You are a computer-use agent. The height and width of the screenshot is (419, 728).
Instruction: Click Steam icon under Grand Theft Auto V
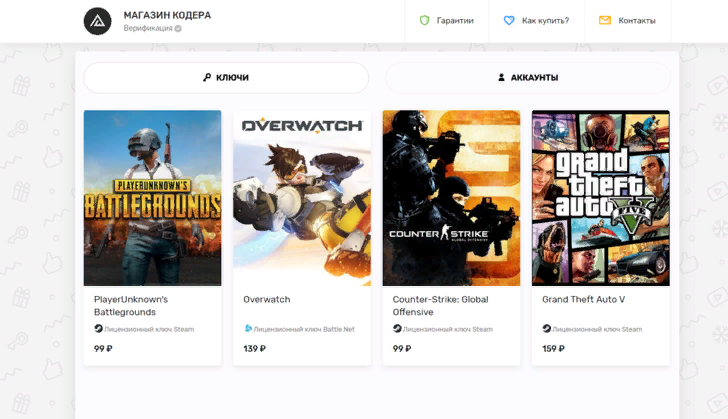click(546, 328)
